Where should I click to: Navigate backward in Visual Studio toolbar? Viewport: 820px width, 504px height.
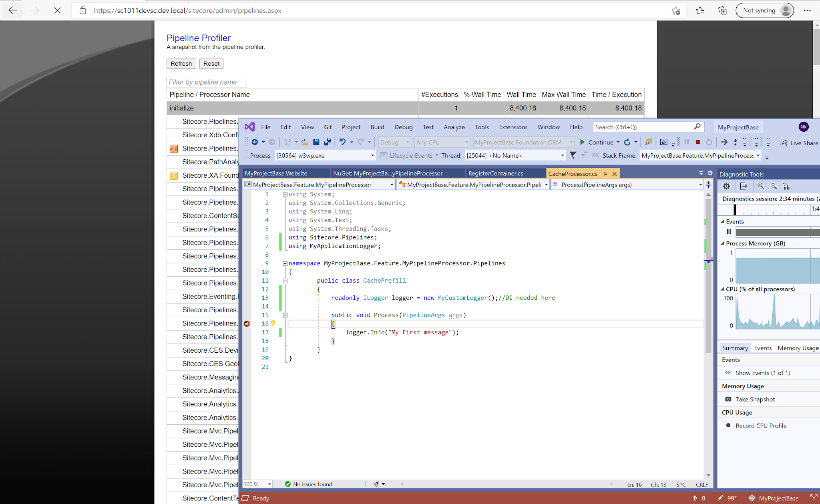click(255, 142)
